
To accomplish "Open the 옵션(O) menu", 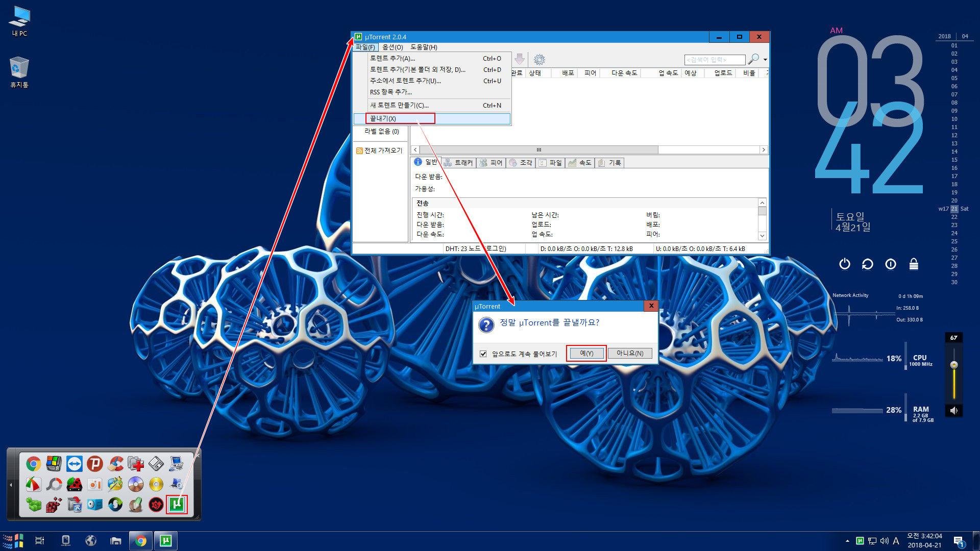I will click(393, 47).
